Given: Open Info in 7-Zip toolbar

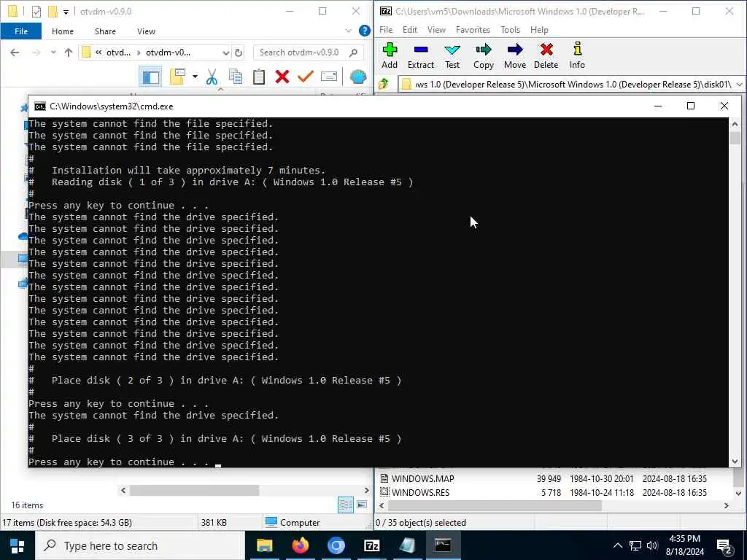Looking at the screenshot, I should click(x=577, y=55).
